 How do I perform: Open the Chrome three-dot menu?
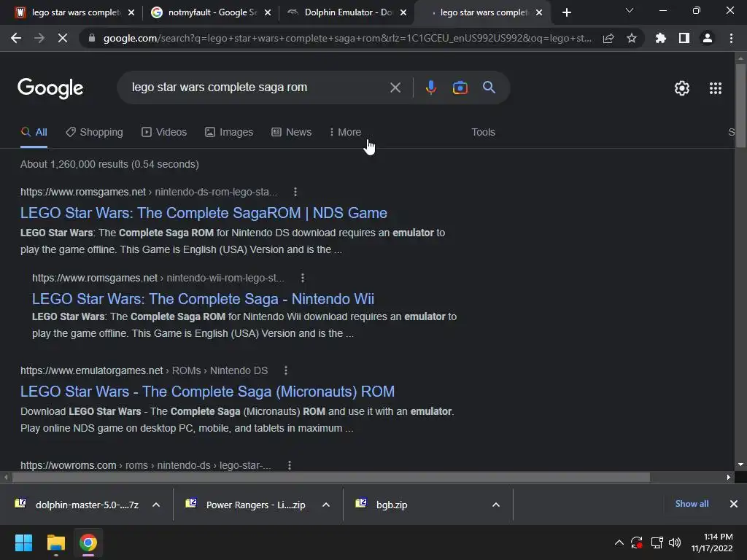tap(731, 38)
